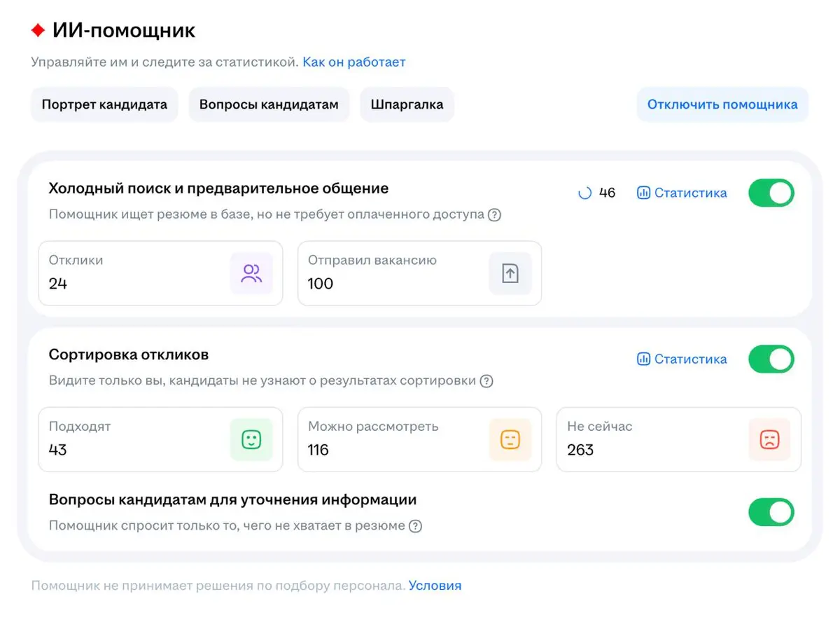This screenshot has width=840, height=620.
Task: Disable the Холодный поиск toggle
Action: (771, 193)
